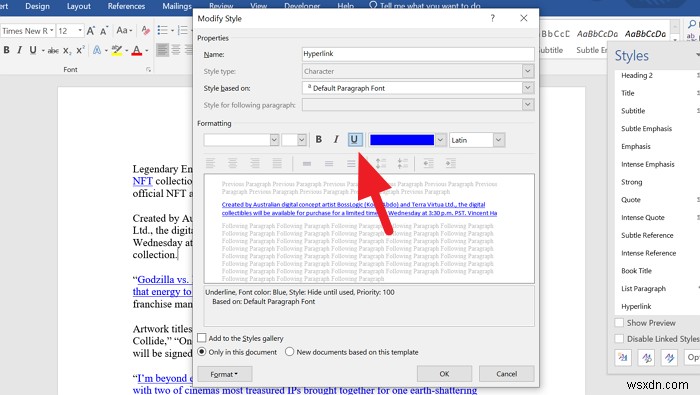700x395 pixels.
Task: Align text left in the ribbon
Action: (162, 50)
